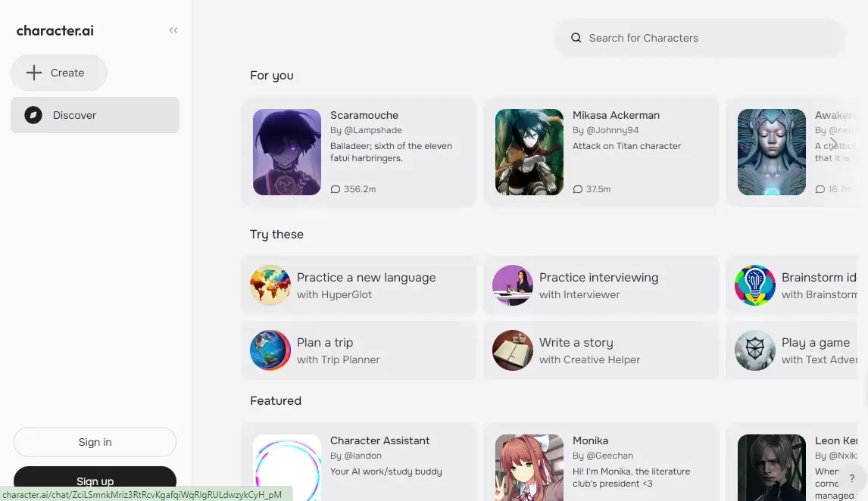Click the 37.5m chat count
The width and height of the screenshot is (868, 501).
click(x=598, y=189)
